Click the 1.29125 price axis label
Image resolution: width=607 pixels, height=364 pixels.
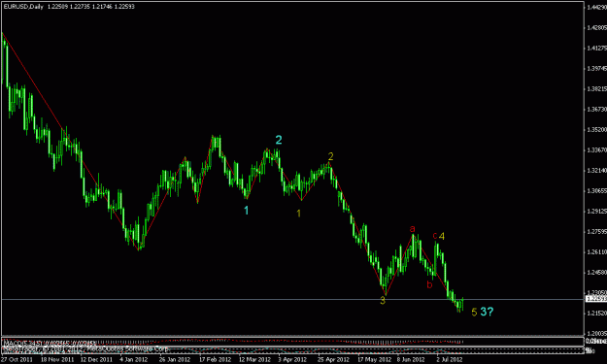[596, 212]
